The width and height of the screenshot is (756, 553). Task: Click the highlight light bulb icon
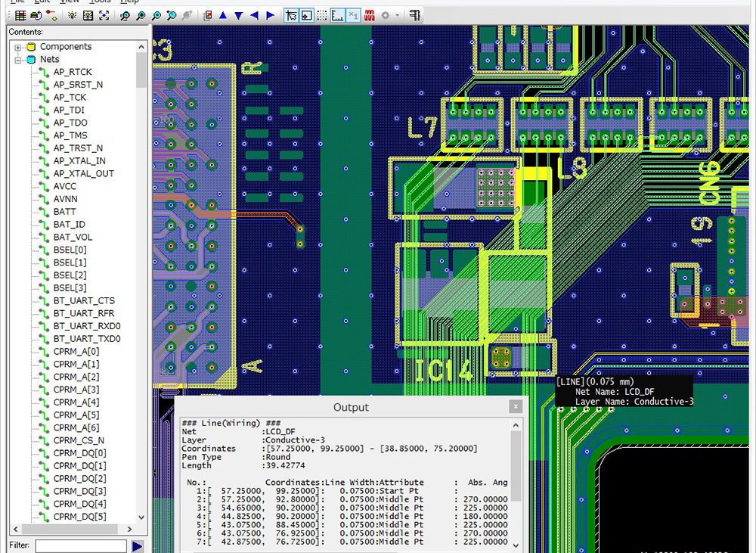(73, 15)
